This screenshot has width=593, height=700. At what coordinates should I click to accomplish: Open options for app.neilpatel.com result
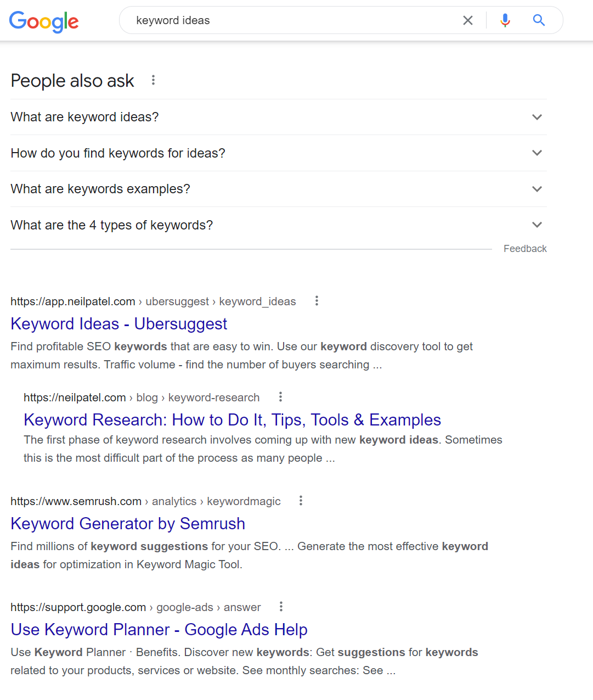tap(317, 301)
